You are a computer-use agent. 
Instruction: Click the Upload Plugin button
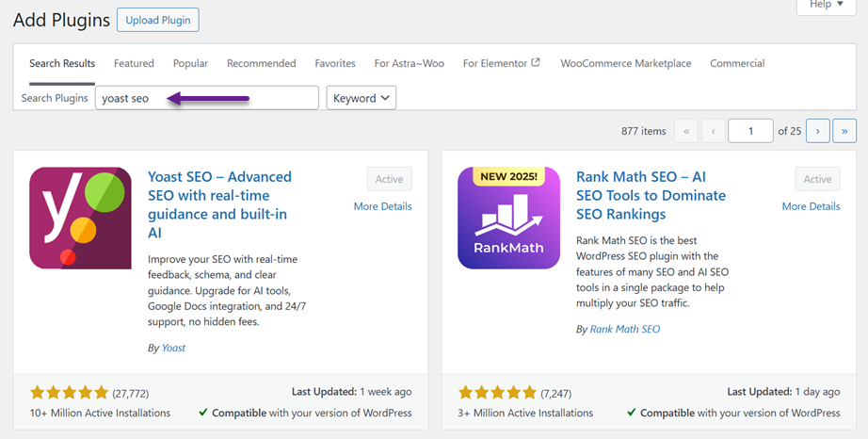pyautogui.click(x=158, y=20)
